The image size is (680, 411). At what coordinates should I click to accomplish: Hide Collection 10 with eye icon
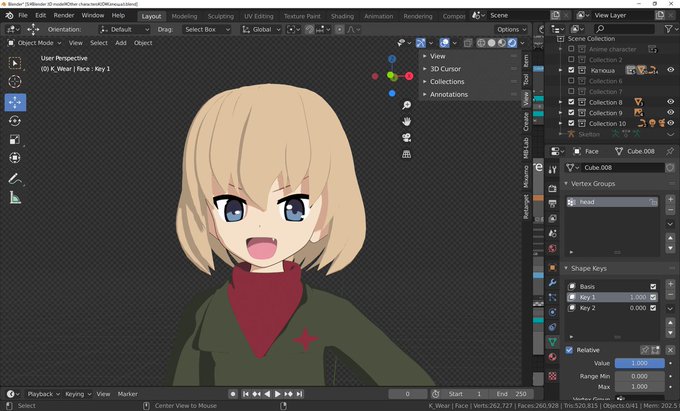pyautogui.click(x=670, y=123)
